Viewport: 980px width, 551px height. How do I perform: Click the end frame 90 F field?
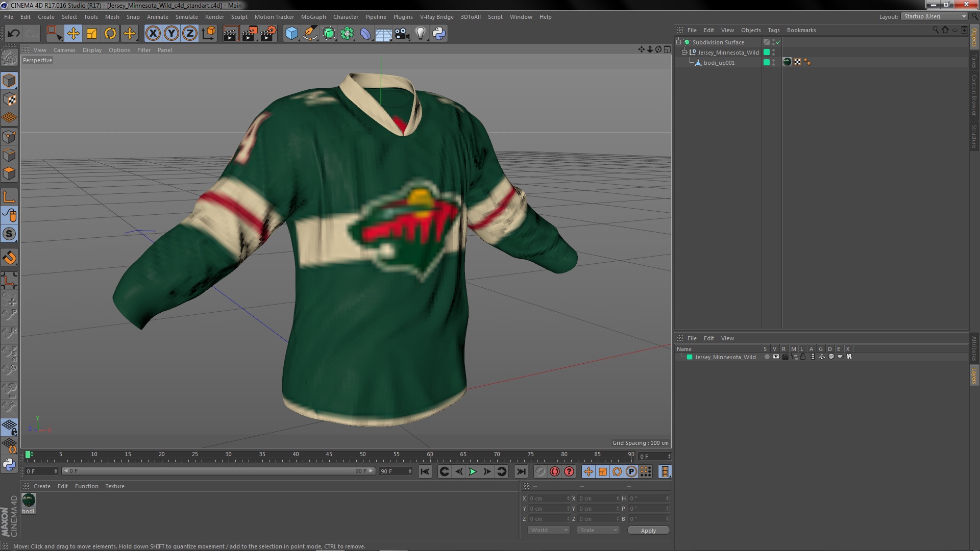tap(395, 471)
